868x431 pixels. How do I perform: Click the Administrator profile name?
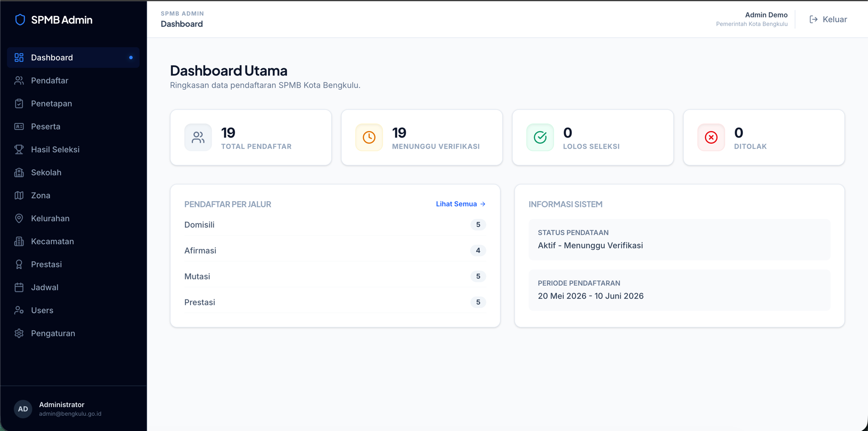pyautogui.click(x=62, y=404)
